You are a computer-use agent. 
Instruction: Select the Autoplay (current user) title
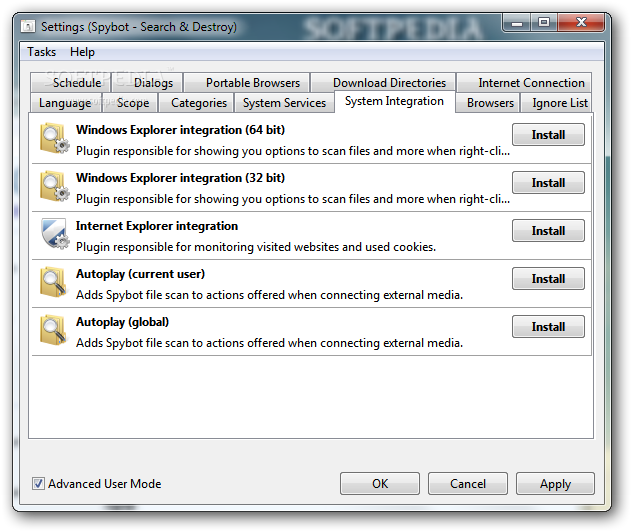coord(140,274)
